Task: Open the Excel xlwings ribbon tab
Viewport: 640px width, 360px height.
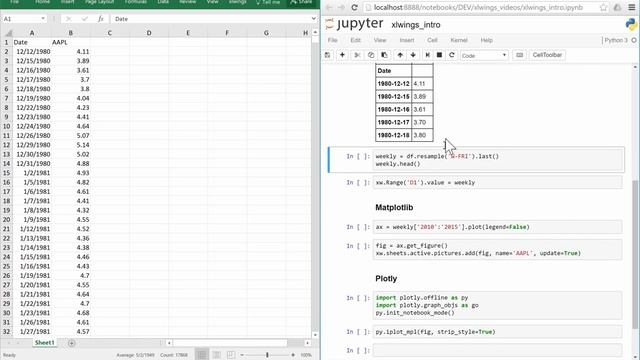Action: pyautogui.click(x=237, y=2)
